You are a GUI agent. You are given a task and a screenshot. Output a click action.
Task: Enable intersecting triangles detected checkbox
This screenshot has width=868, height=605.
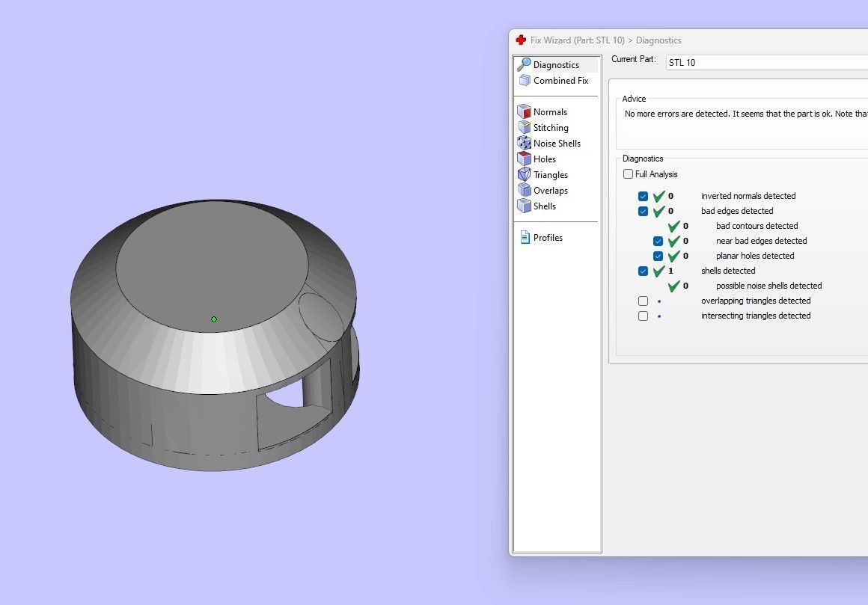[x=643, y=316]
